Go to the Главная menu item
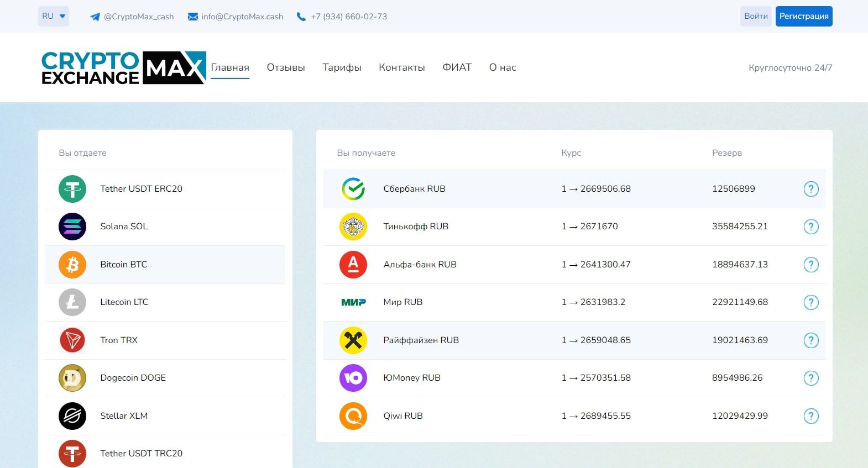The width and height of the screenshot is (868, 468). pyautogui.click(x=230, y=67)
